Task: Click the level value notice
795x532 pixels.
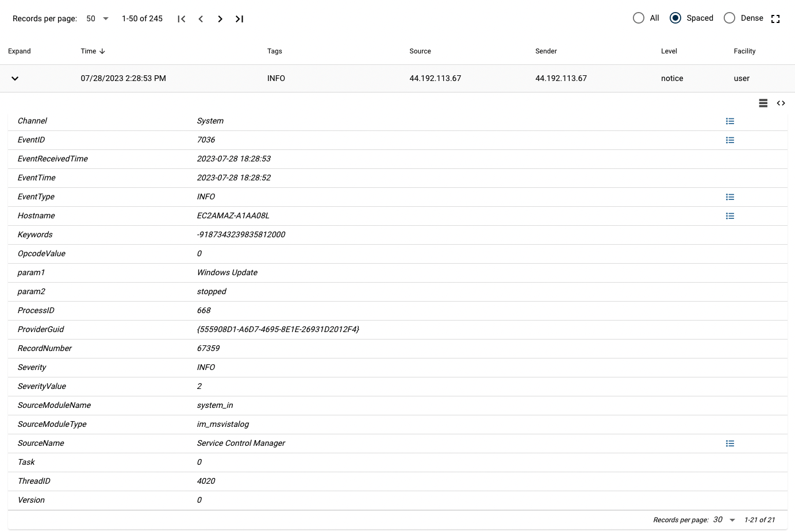Action: tap(672, 78)
